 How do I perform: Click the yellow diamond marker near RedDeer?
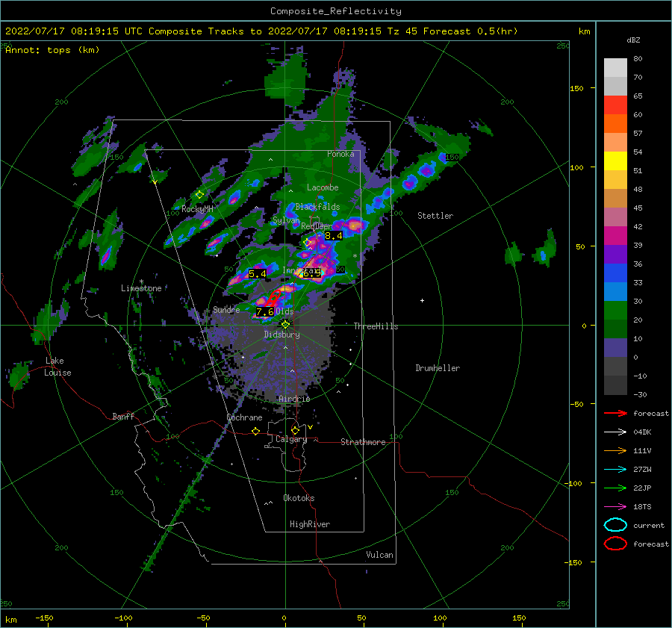pyautogui.click(x=307, y=243)
